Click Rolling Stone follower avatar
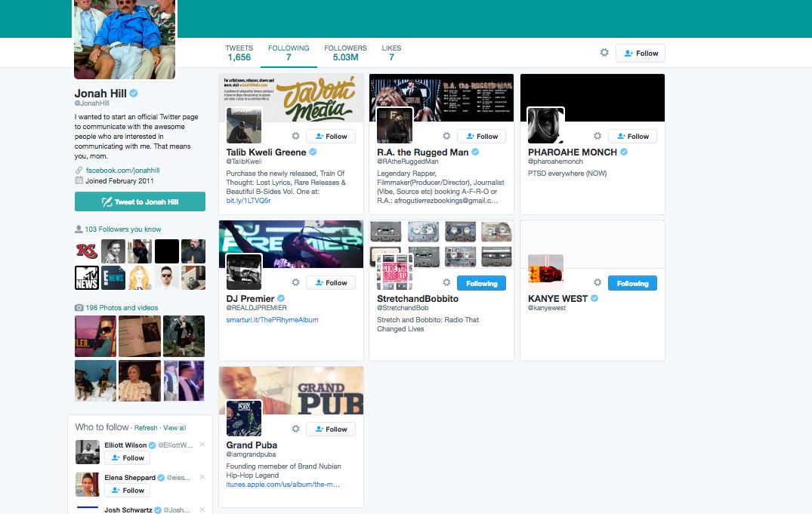The height and width of the screenshot is (514, 812). 87,251
